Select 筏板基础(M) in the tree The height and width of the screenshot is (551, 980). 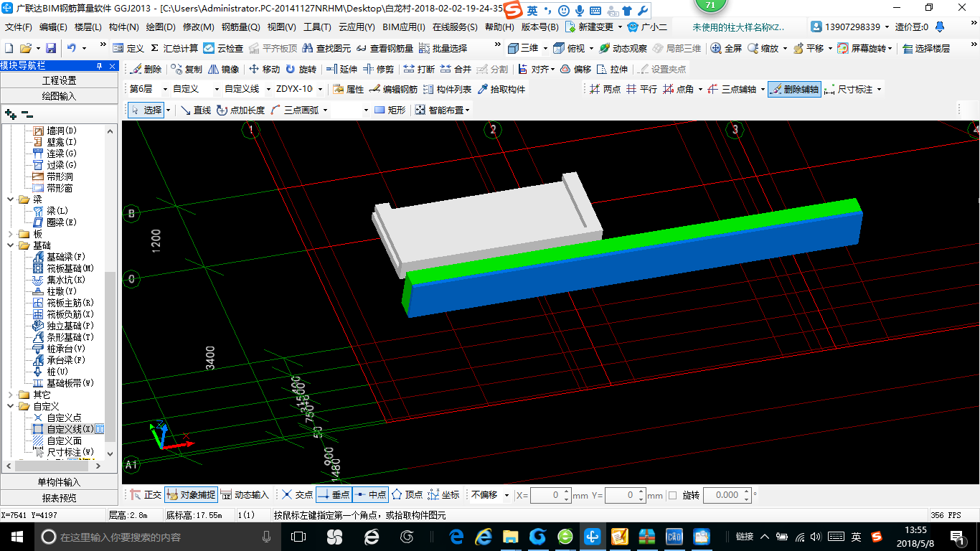pos(70,268)
